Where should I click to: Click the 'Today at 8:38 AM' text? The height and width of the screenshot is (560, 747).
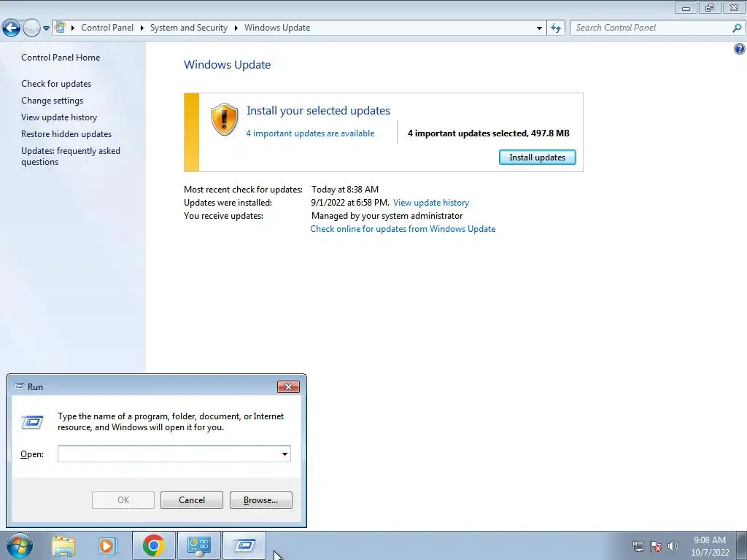click(345, 189)
